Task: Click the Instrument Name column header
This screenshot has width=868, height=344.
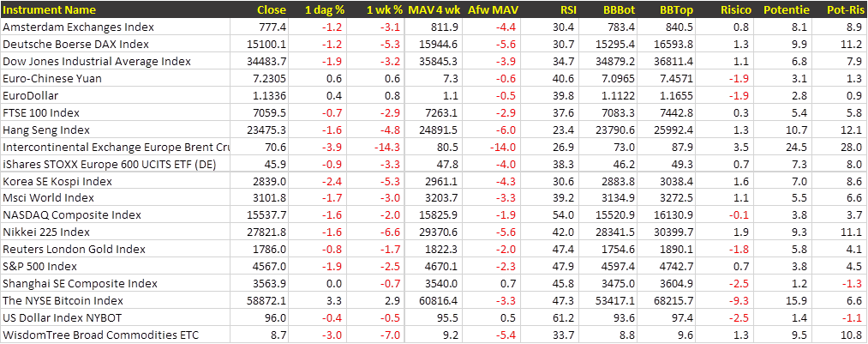Action: tap(50, 9)
